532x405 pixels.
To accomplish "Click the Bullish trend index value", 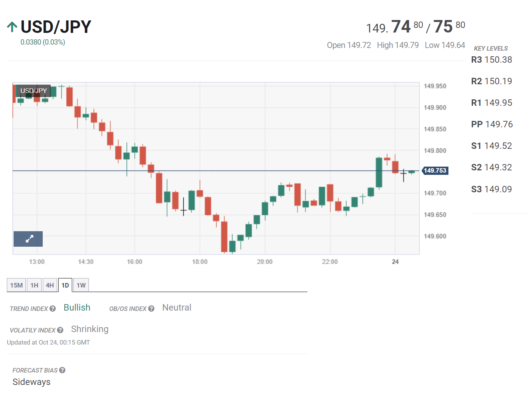I will click(x=77, y=308).
